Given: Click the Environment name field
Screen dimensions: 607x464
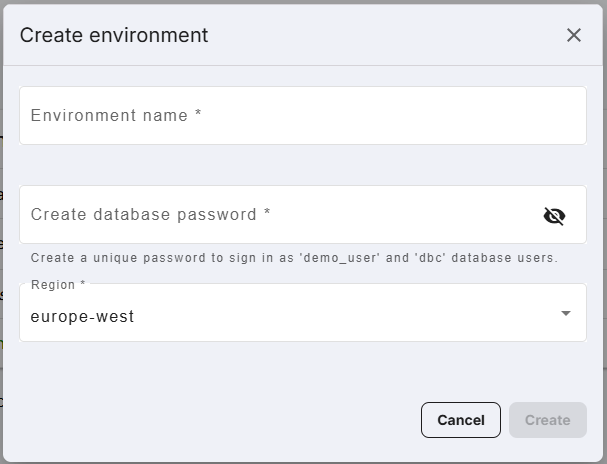Looking at the screenshot, I should click(302, 116).
